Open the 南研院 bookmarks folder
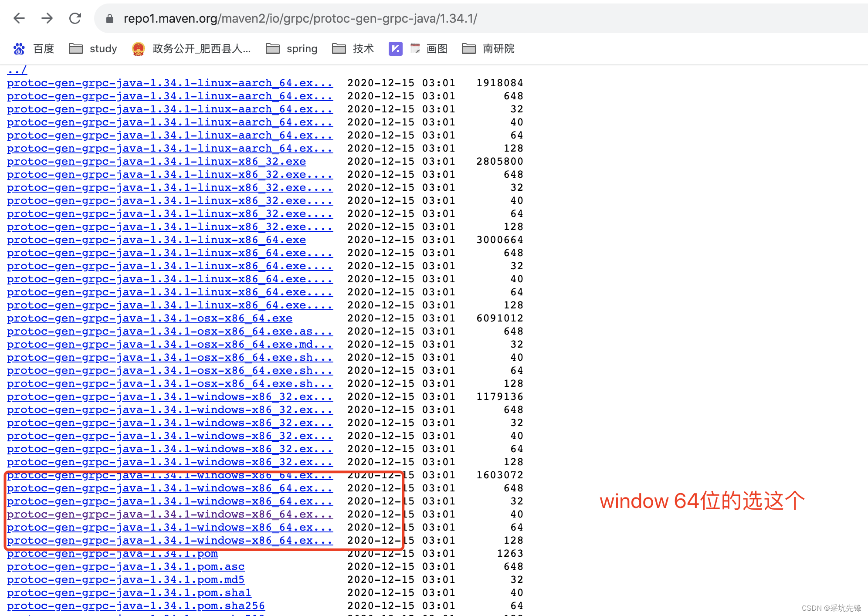This screenshot has height=616, width=868. coord(488,48)
